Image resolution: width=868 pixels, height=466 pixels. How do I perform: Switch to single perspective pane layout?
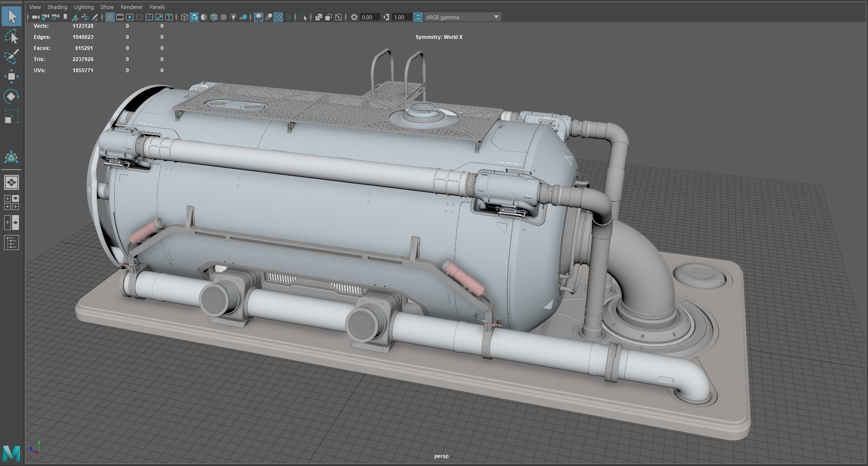click(x=12, y=182)
